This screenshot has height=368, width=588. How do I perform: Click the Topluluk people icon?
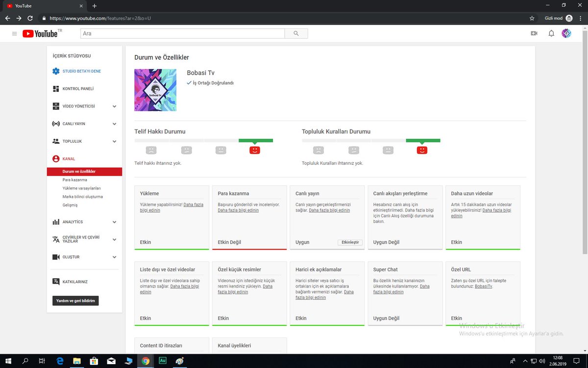click(56, 141)
